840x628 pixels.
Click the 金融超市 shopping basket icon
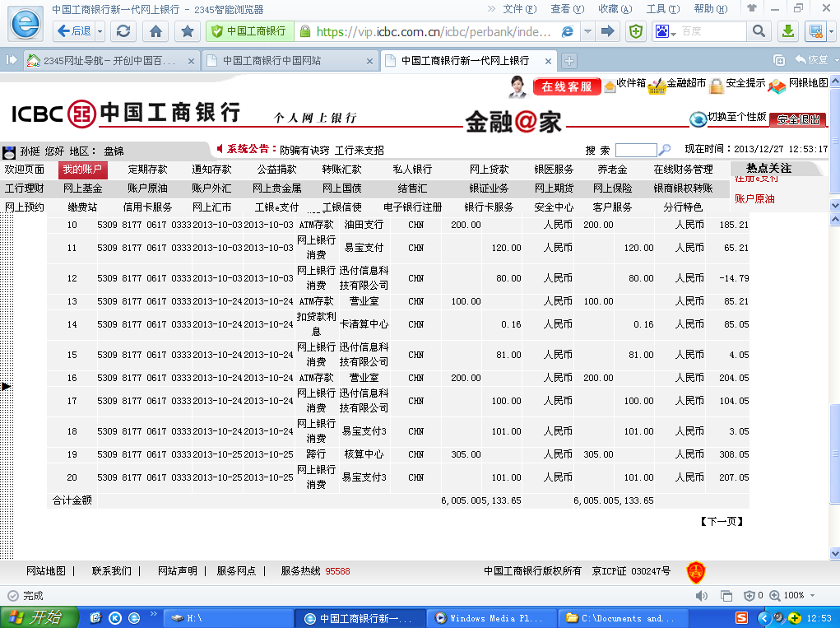(656, 86)
